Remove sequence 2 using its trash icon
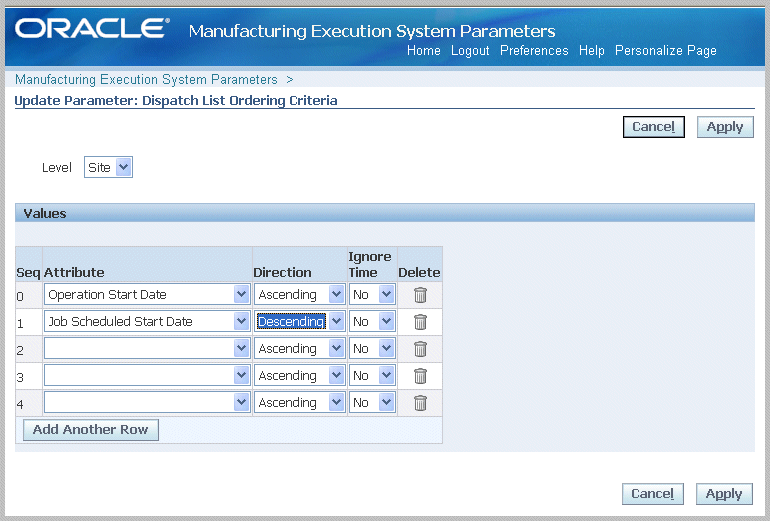This screenshot has height=521, width=770. [420, 349]
